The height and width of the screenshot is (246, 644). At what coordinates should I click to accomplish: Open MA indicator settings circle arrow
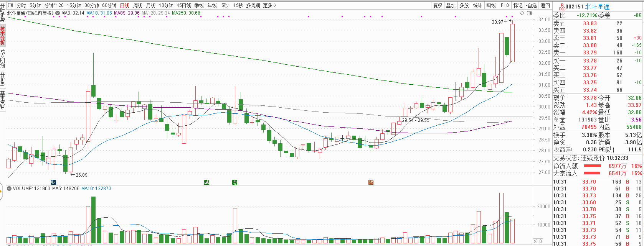[x=58, y=13]
